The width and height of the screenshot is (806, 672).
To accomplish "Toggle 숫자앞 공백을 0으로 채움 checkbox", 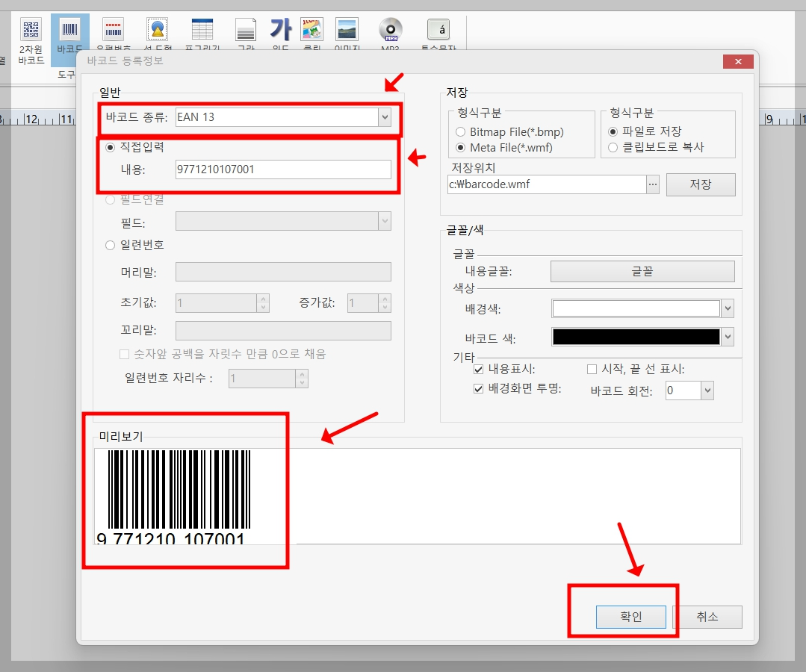I will [x=124, y=354].
